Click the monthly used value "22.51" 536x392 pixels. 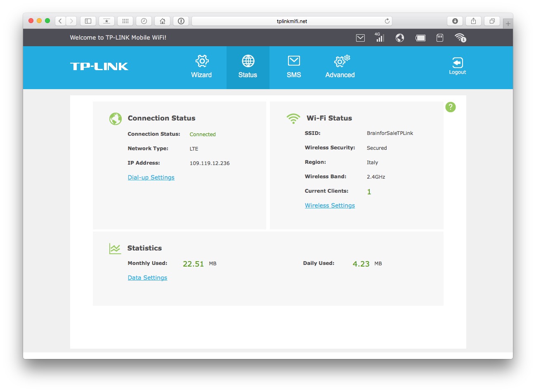click(193, 264)
